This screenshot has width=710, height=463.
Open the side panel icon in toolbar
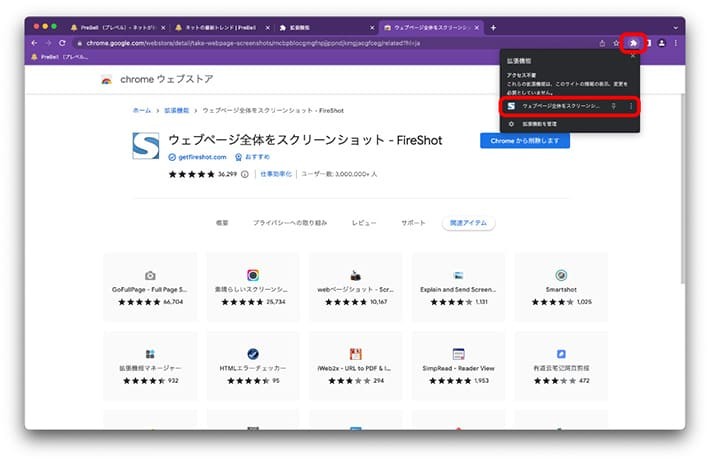coord(649,43)
